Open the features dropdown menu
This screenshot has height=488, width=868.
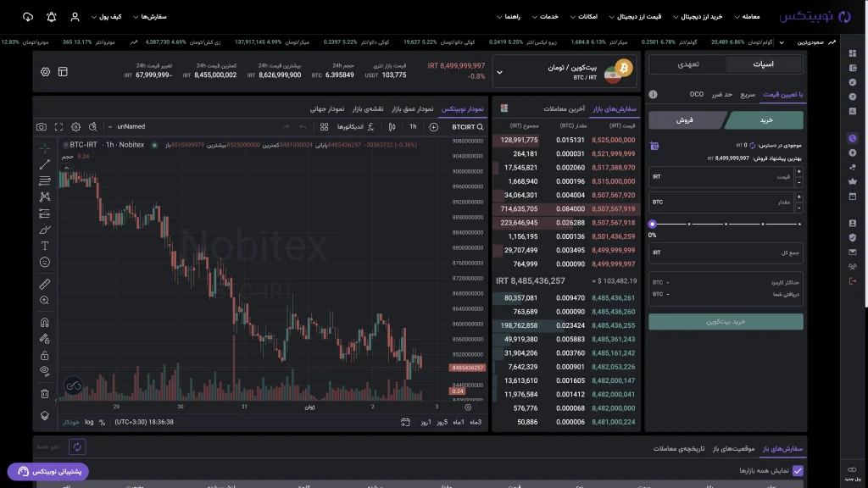tap(584, 17)
